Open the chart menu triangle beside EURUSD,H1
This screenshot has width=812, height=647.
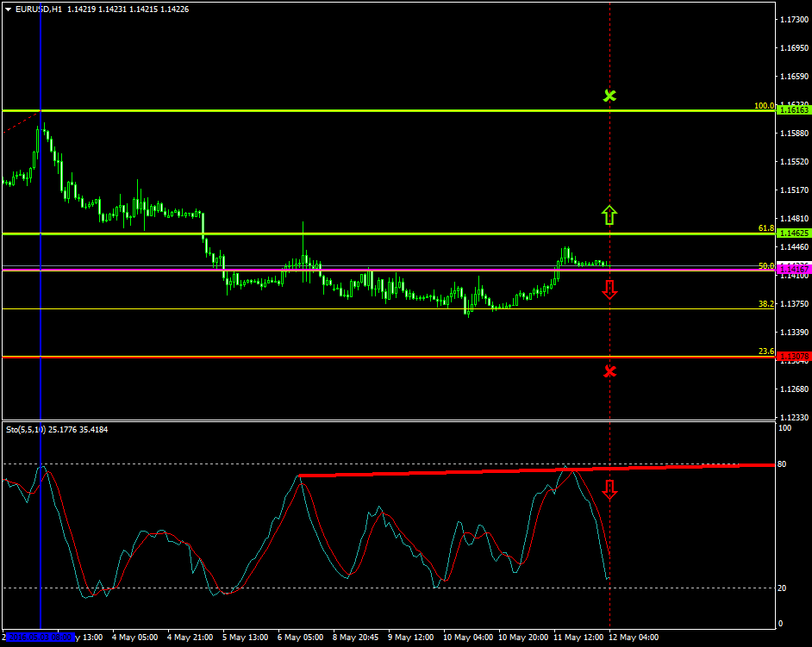point(8,9)
